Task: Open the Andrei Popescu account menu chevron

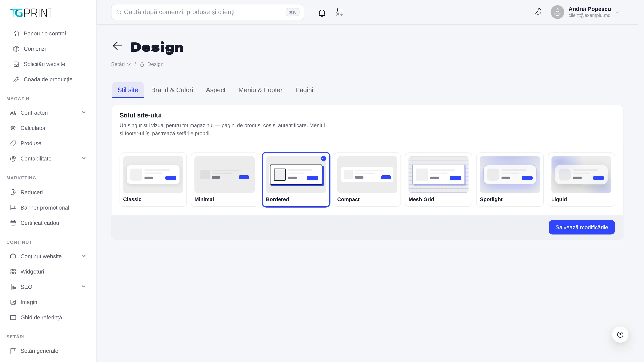Action: click(617, 12)
